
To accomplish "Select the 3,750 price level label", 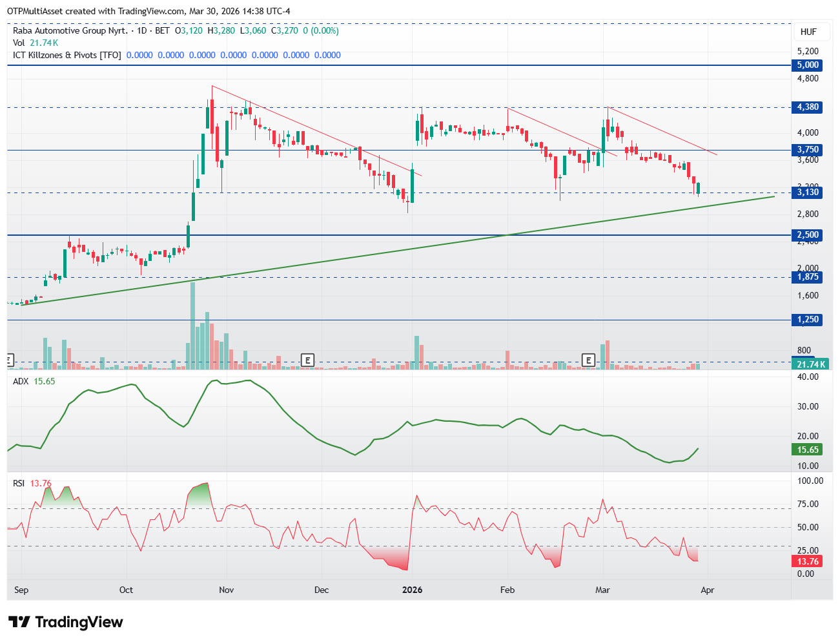I will coord(807,150).
